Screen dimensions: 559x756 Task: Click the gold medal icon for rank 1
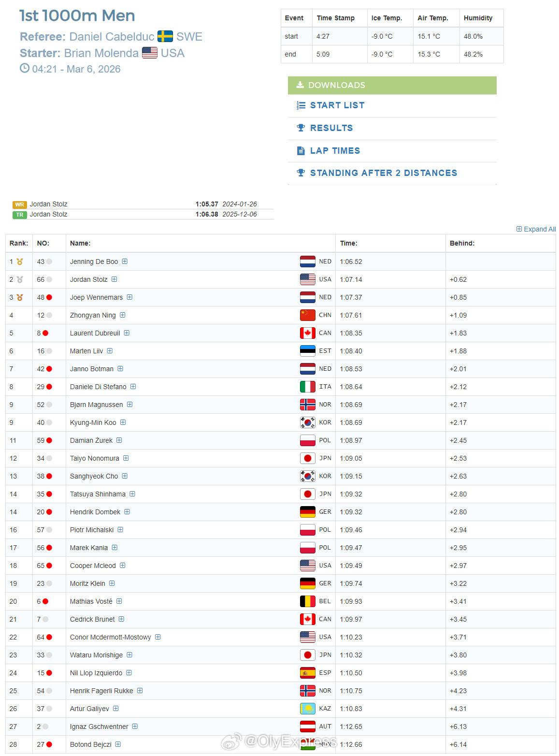coord(20,262)
